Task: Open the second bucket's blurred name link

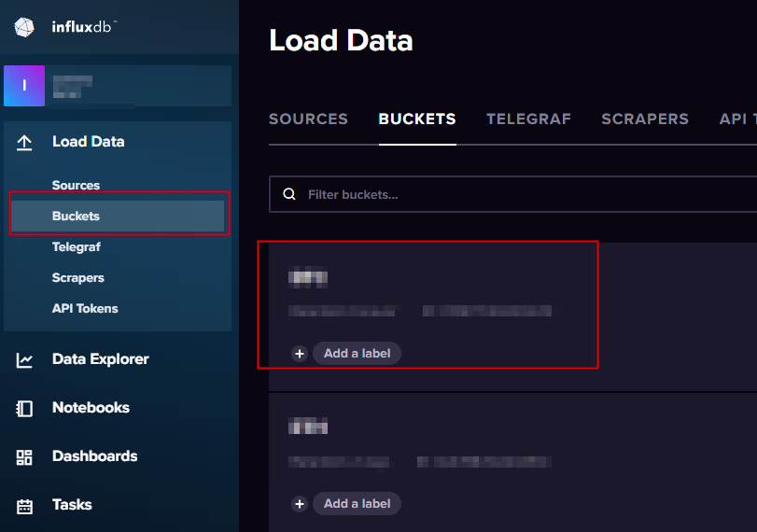Action: pos(308,427)
